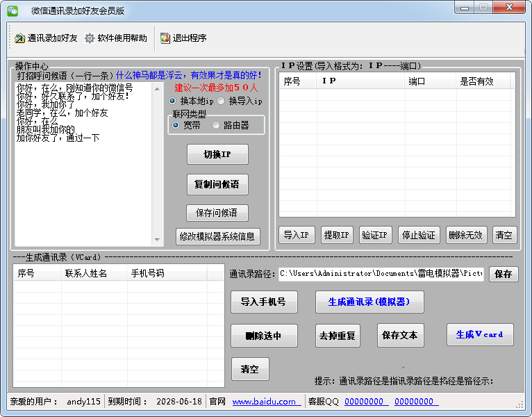The width and height of the screenshot is (532, 417).
Task: Click the 删除无效 button
Action: 466,235
